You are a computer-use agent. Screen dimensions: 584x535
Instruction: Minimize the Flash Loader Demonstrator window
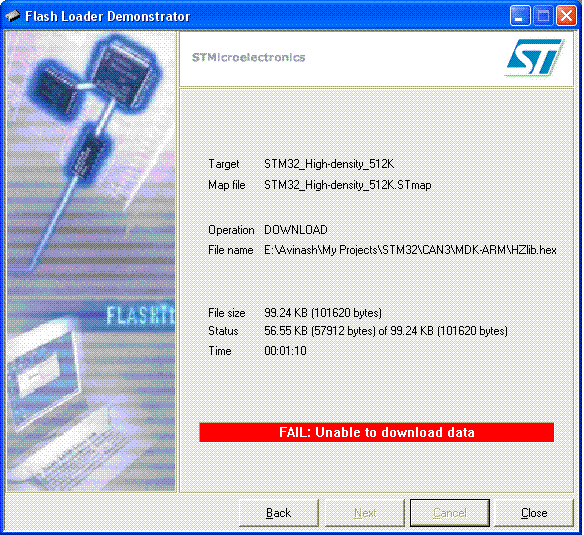(520, 16)
